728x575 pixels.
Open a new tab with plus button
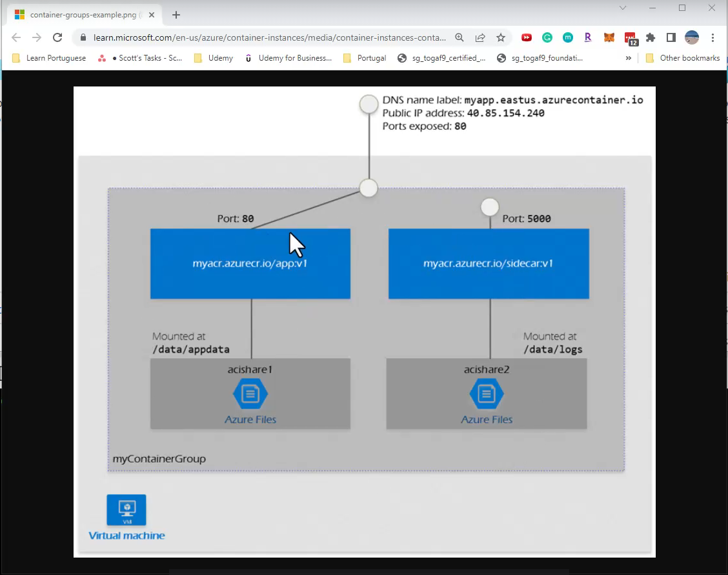pyautogui.click(x=176, y=15)
